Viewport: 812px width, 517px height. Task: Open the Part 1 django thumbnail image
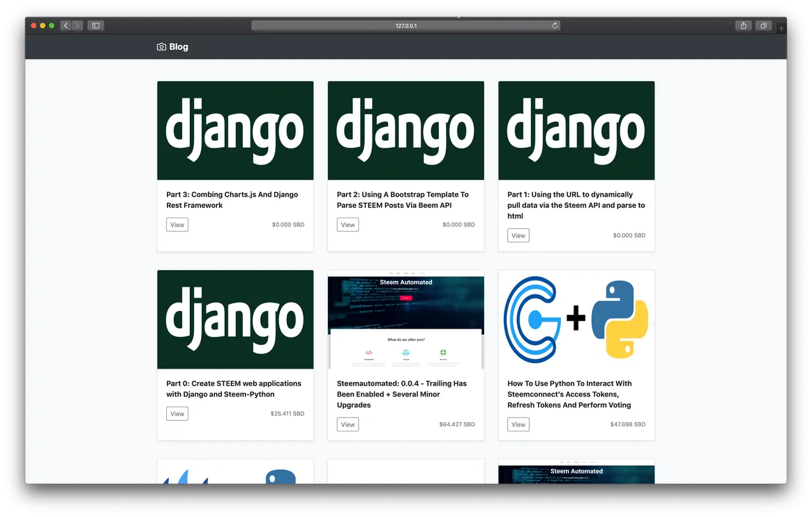(577, 131)
